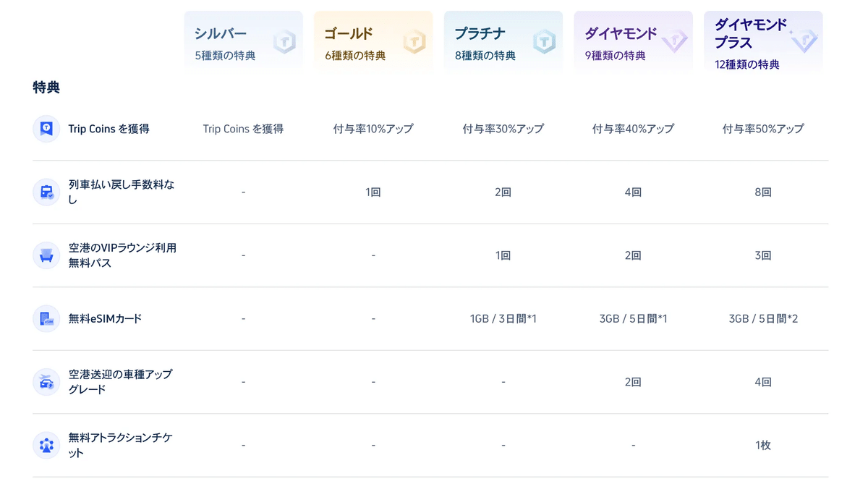Click the airport transfer car upgrade icon
Image resolution: width=868 pixels, height=484 pixels.
coord(46,382)
